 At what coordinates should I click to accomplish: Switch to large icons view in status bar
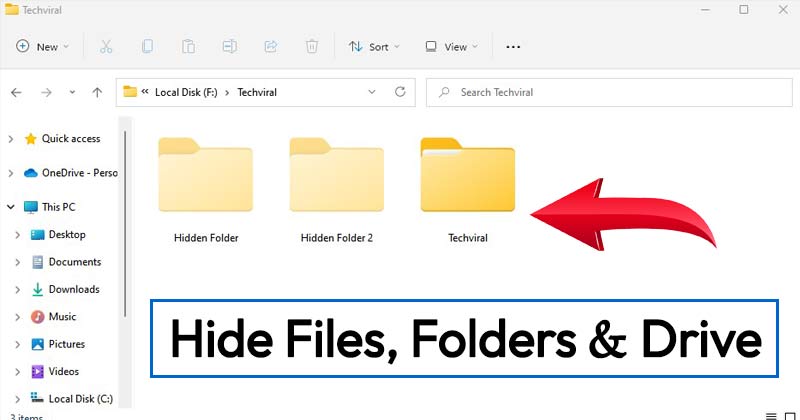pyautogui.click(x=790, y=416)
